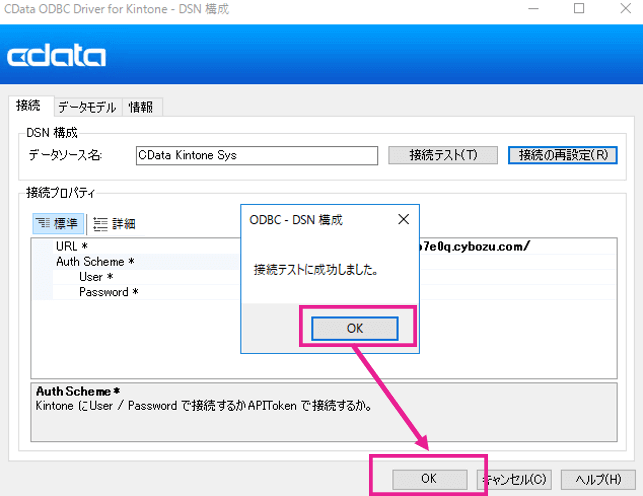Select the User * property row

coord(324,277)
